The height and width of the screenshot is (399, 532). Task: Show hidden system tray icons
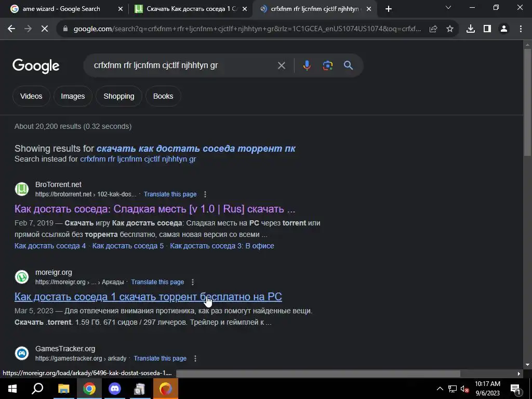pyautogui.click(x=440, y=389)
